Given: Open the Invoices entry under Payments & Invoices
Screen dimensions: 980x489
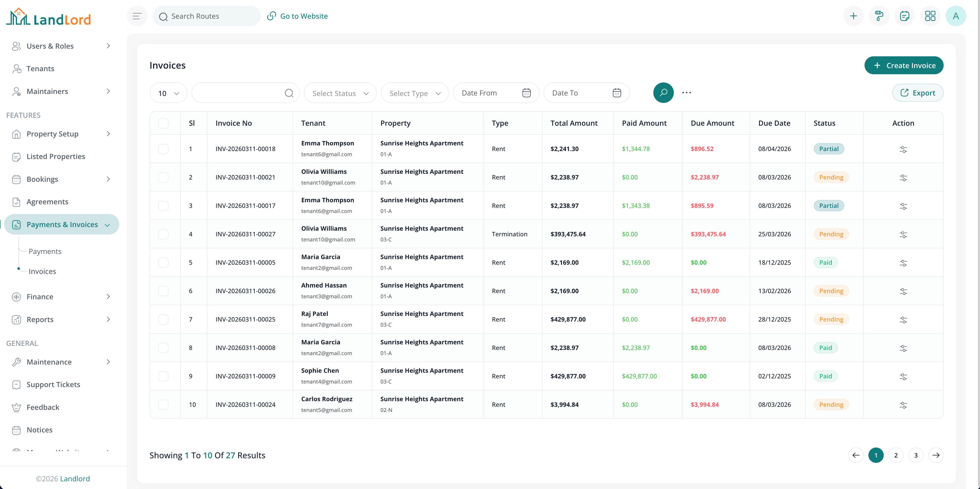Looking at the screenshot, I should coord(42,271).
